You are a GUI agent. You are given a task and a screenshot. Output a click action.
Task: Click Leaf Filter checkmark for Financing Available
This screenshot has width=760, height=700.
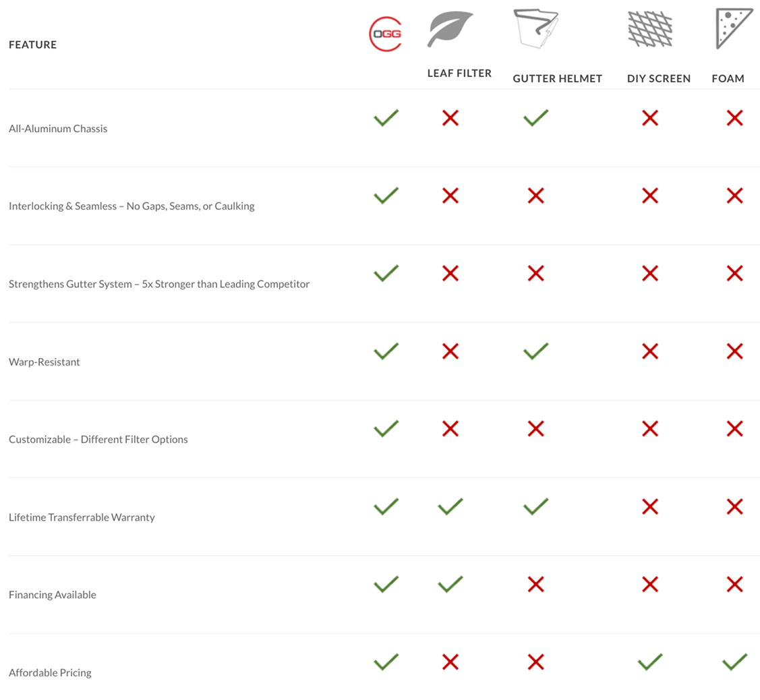450,584
